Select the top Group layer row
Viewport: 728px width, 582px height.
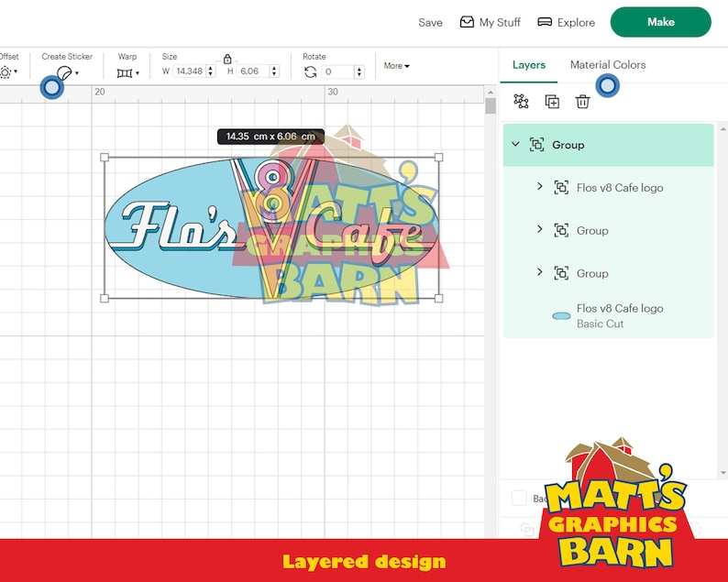coord(608,145)
